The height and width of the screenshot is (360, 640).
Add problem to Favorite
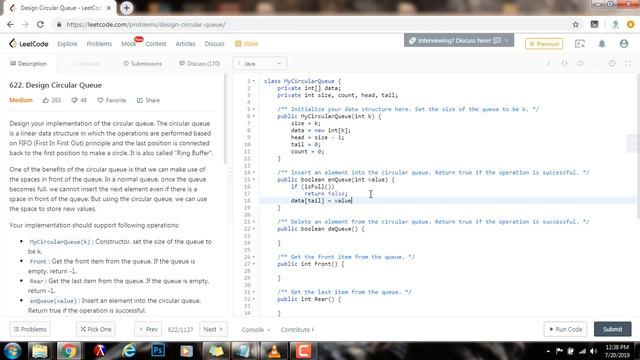(112, 100)
